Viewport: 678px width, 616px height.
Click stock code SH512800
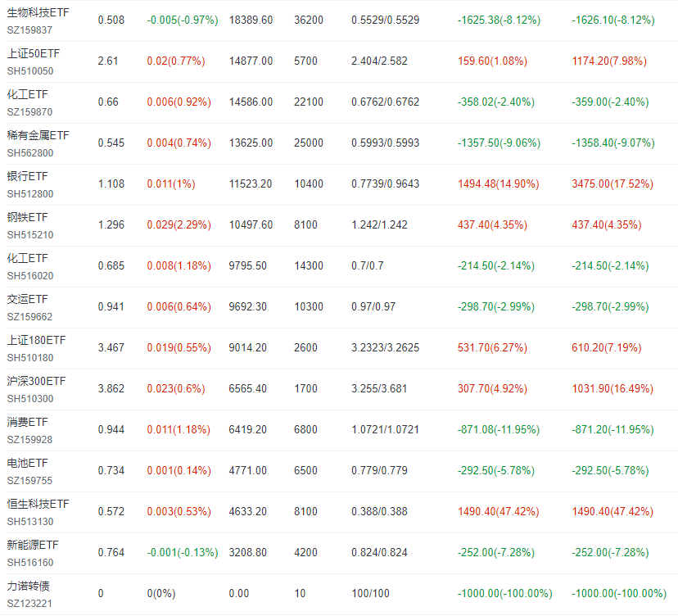coord(30,194)
